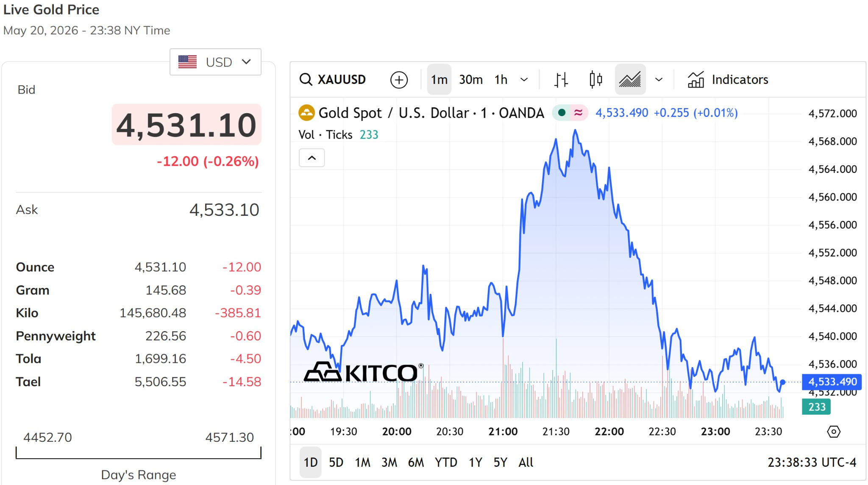868x485 pixels.
Task: Click the XAUUSD symbol search icon
Action: (x=306, y=79)
